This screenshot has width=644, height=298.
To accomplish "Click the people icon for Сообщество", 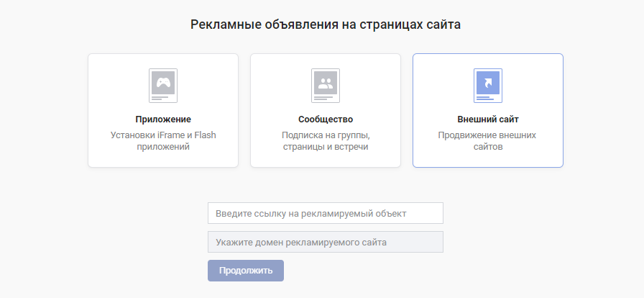I will (326, 83).
